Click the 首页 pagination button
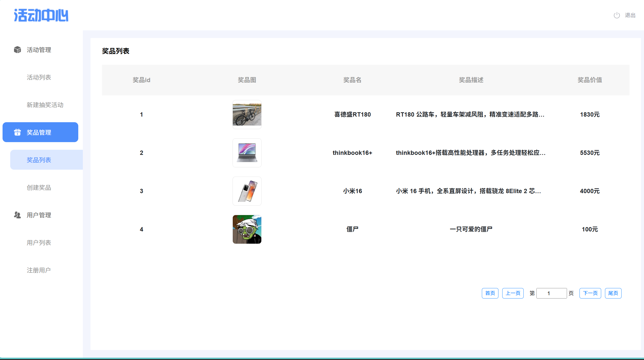The height and width of the screenshot is (360, 644). tap(490, 293)
